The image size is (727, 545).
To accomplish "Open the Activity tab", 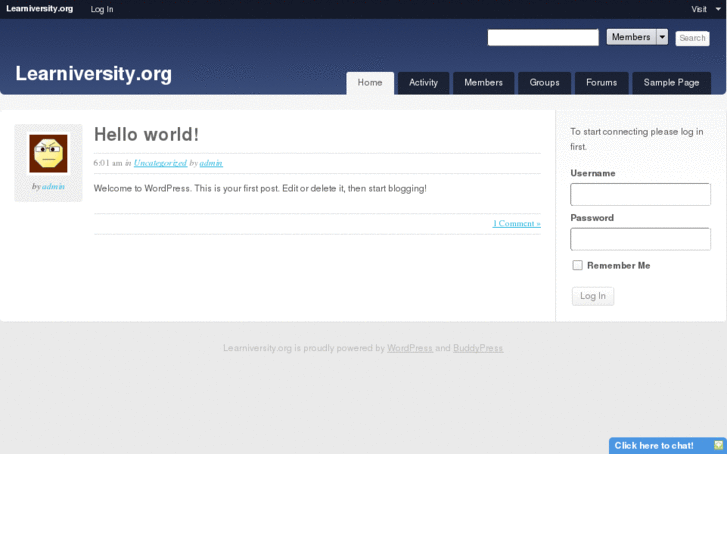I will [x=423, y=83].
